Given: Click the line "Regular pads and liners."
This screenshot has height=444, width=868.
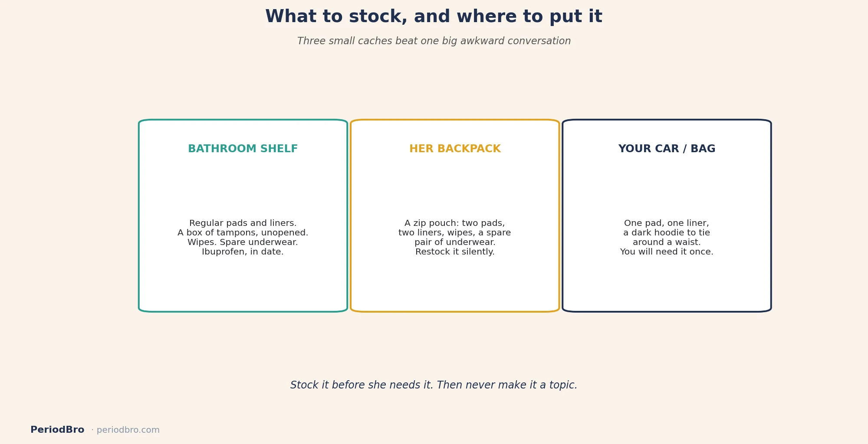Looking at the screenshot, I should pos(243,223).
